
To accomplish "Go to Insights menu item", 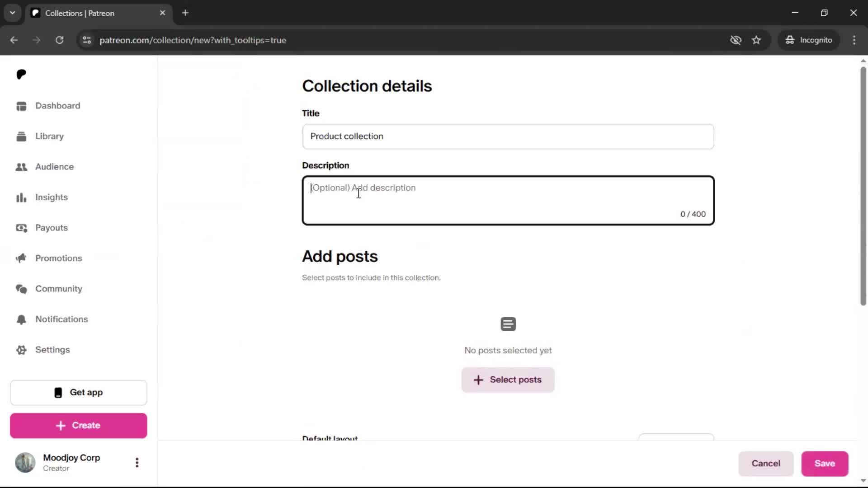I will tap(52, 197).
